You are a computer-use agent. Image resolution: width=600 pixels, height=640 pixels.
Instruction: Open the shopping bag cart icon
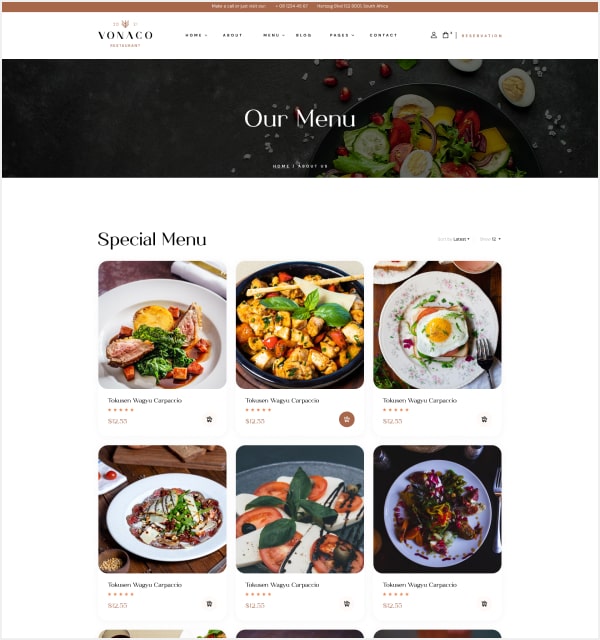coord(446,35)
